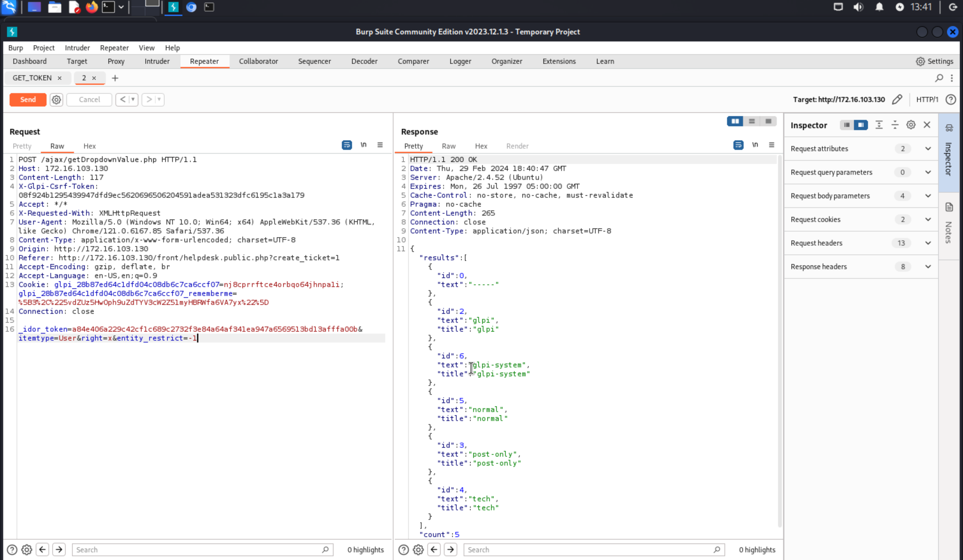Screen dimensions: 963x560
Task: Open Request pane hamburger menu
Action: click(x=380, y=144)
